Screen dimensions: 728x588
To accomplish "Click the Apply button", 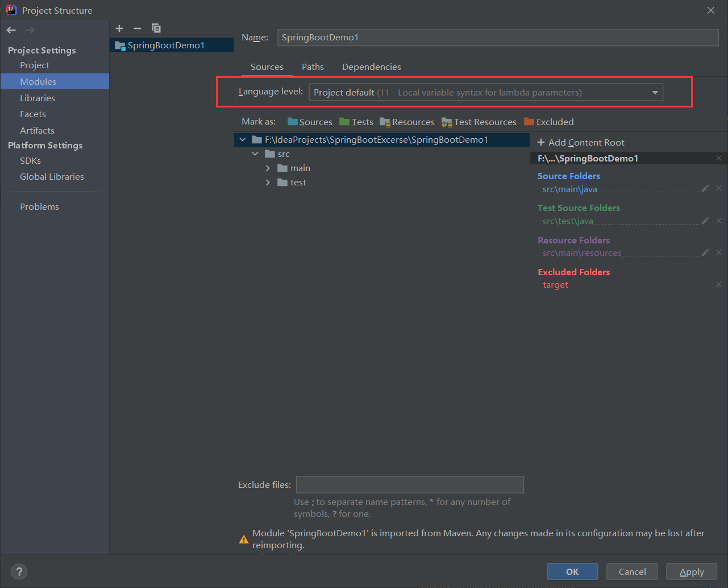I will tap(692, 572).
